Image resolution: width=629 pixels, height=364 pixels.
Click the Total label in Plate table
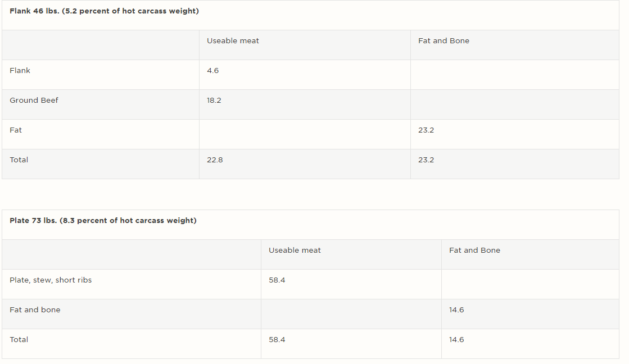(19, 339)
